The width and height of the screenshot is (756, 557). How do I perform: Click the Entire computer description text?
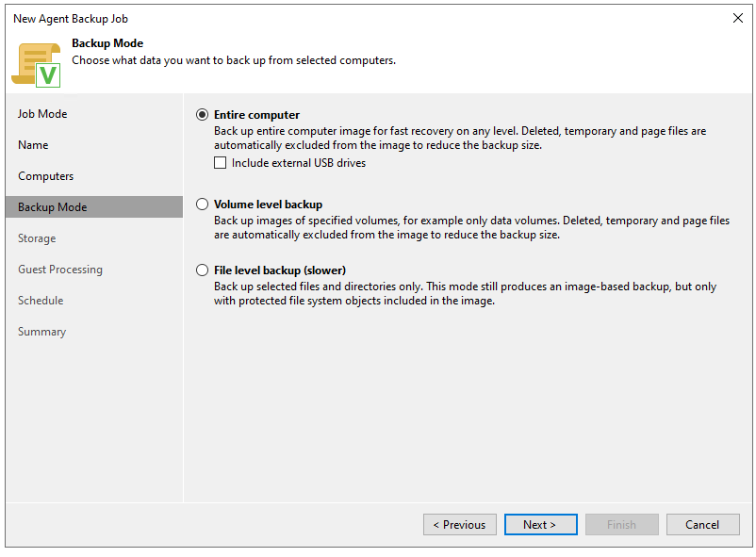point(460,139)
